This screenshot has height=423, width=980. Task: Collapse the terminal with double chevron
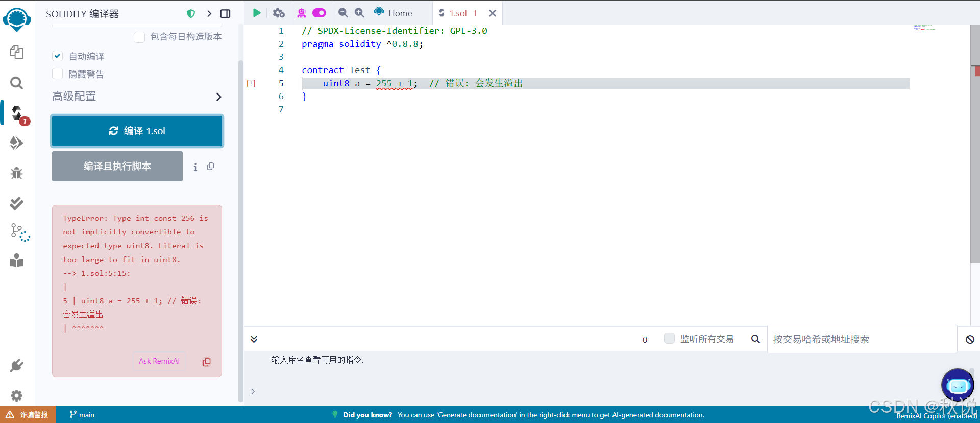tap(254, 339)
